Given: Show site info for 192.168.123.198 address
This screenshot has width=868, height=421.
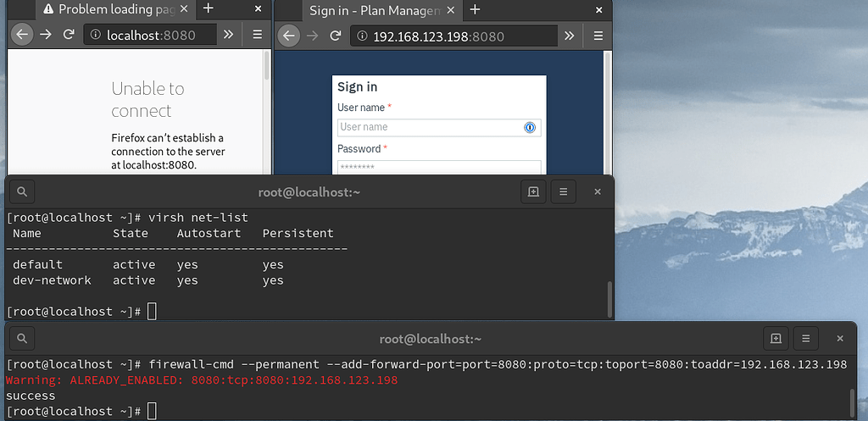Looking at the screenshot, I should (x=362, y=36).
